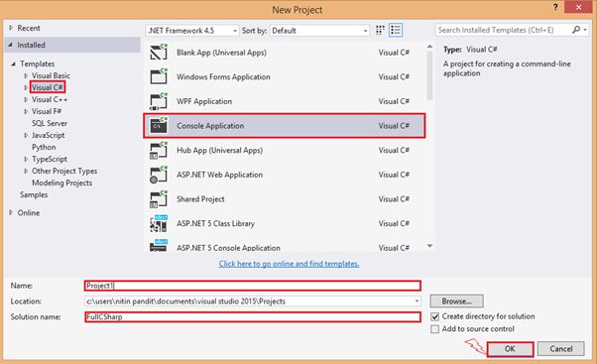Select the Visual C# tree item

48,87
